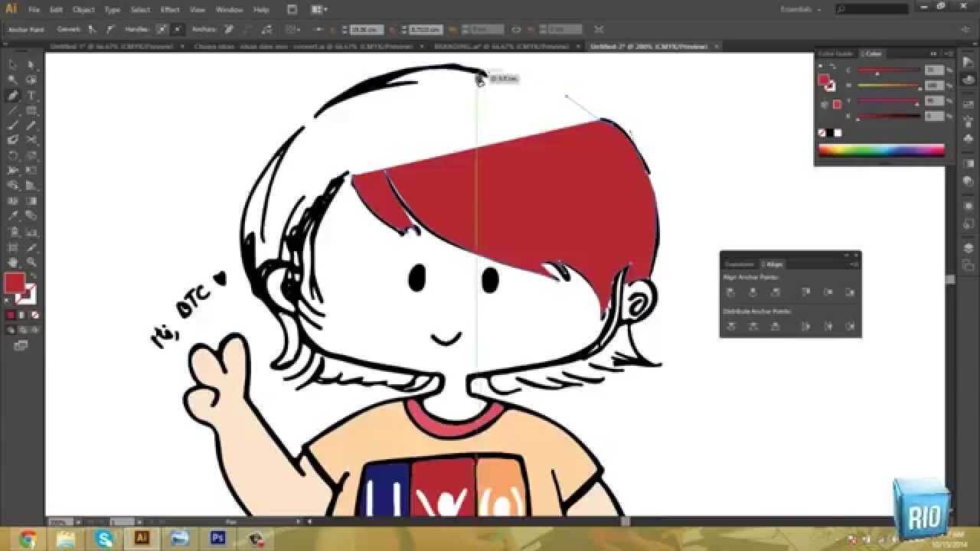Screen dimensions: 980x551
Task: Select the Hand tool
Action: coord(13,262)
